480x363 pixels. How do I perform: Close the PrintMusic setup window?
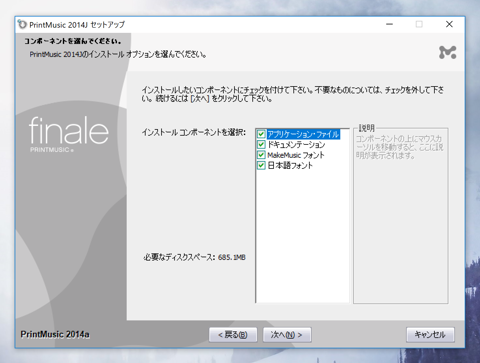point(449,24)
